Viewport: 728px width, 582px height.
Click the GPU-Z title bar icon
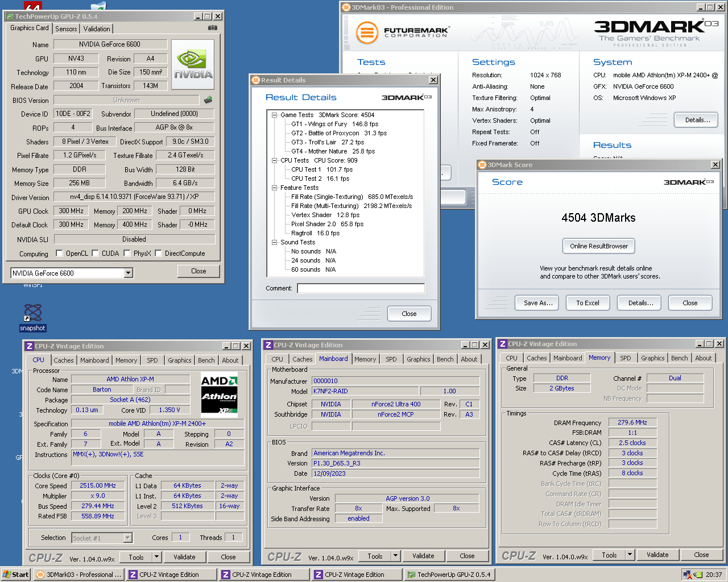(9, 16)
